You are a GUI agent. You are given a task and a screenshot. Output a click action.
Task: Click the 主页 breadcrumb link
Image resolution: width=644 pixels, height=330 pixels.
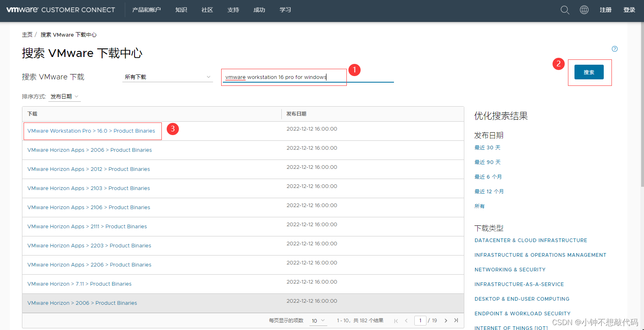27,35
